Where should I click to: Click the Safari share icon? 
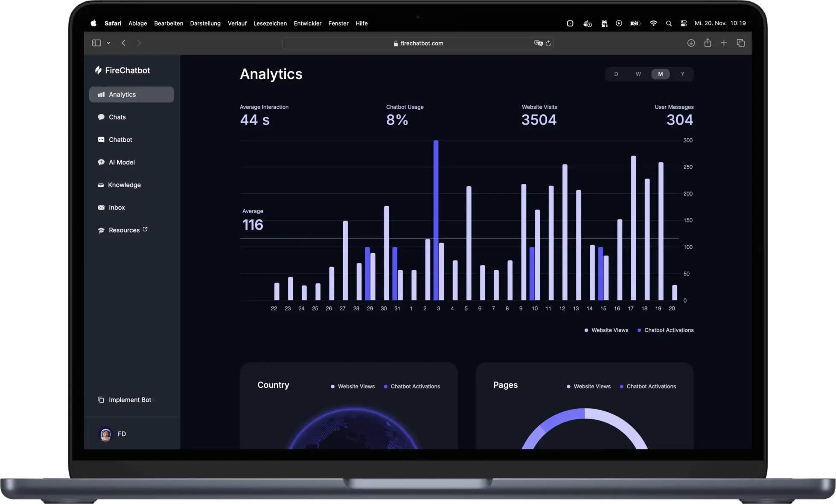[708, 43]
